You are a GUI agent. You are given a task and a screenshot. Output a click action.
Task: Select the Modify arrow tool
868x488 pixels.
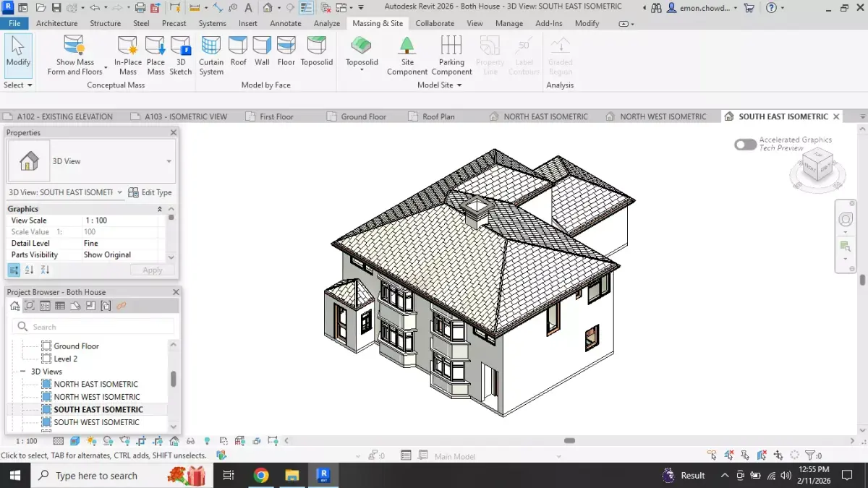(18, 54)
